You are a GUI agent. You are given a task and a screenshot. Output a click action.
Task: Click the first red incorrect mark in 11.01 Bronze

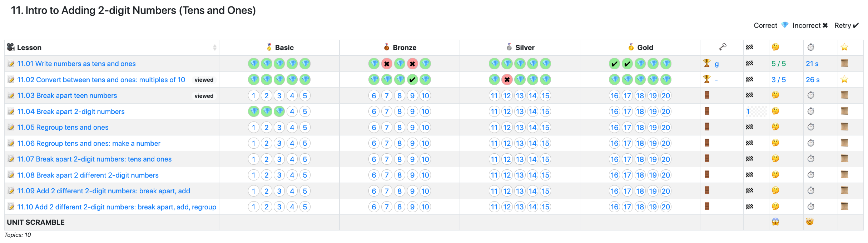tap(387, 64)
